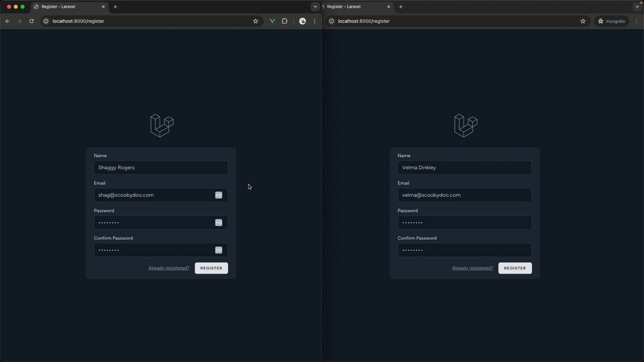Open the left window's three-dot Chrome menu
This screenshot has width=644, height=362.
315,21
